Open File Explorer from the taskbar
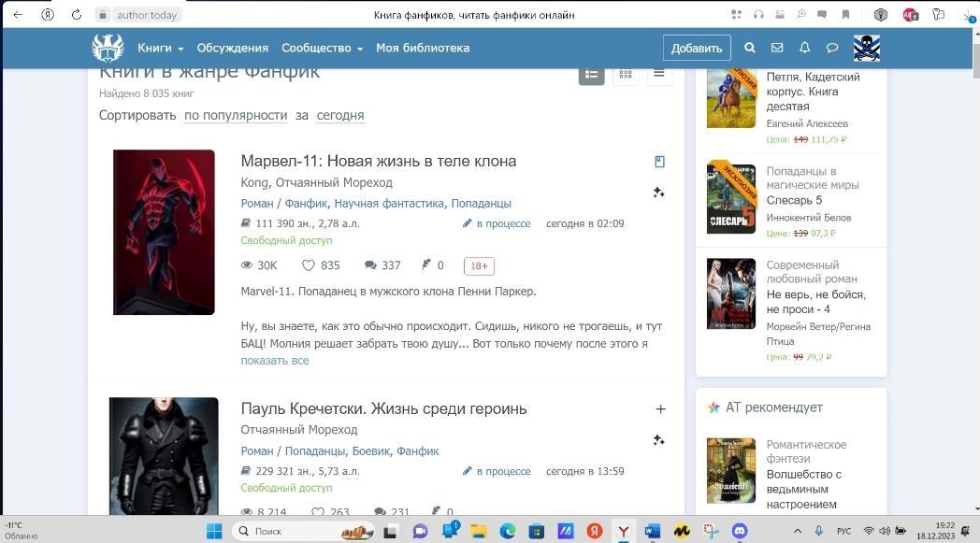The height and width of the screenshot is (543, 980). [x=479, y=531]
